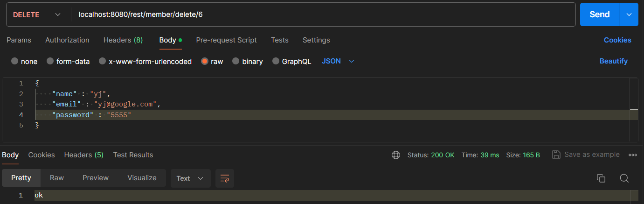The height and width of the screenshot is (204, 644).
Task: Open the DELETE HTTP method dropdown
Action: 37,14
